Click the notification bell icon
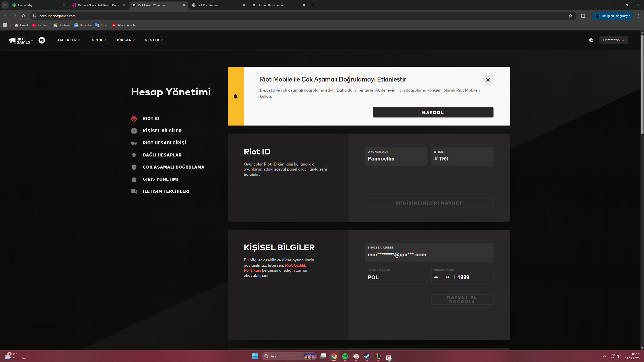 point(236,96)
